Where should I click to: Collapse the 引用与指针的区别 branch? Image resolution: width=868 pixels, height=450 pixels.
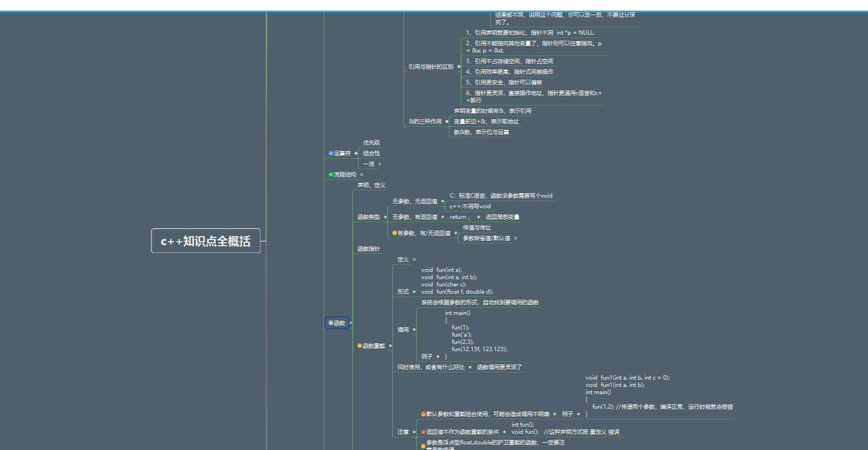[459, 67]
